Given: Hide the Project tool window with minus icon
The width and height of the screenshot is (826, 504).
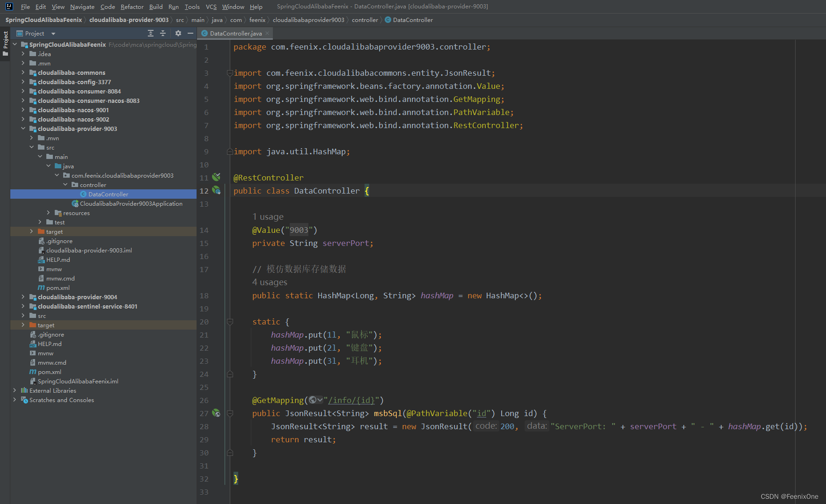Looking at the screenshot, I should tap(190, 33).
